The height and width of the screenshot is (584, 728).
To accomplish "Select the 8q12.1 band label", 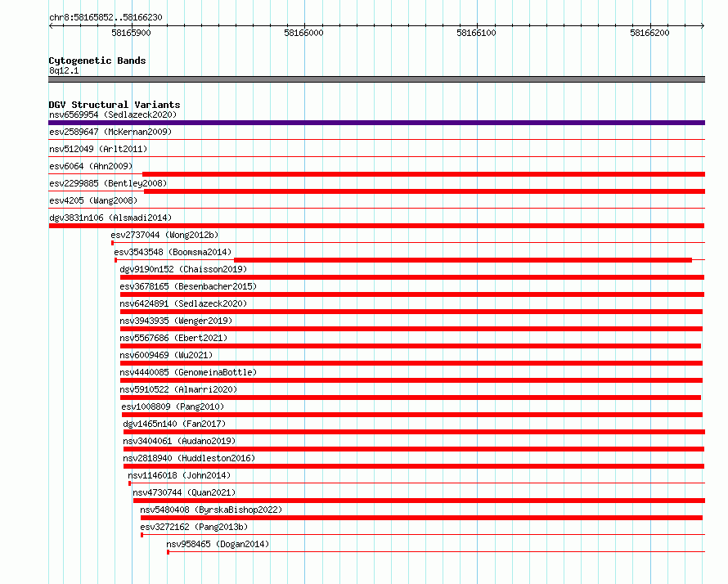I will pyautogui.click(x=64, y=70).
